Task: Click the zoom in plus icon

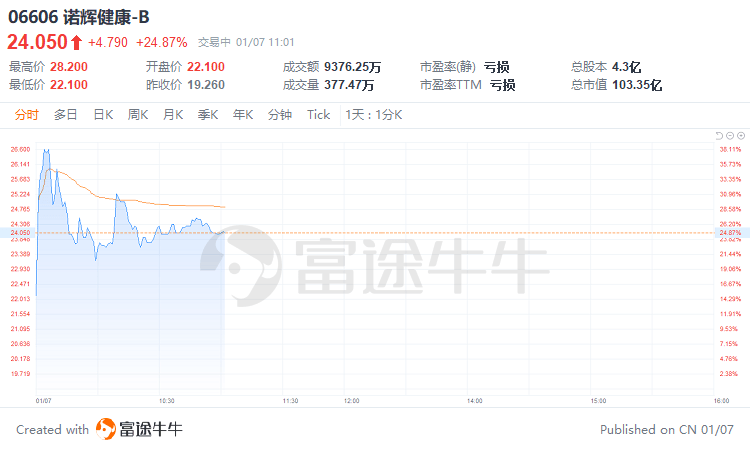Action: (741, 136)
